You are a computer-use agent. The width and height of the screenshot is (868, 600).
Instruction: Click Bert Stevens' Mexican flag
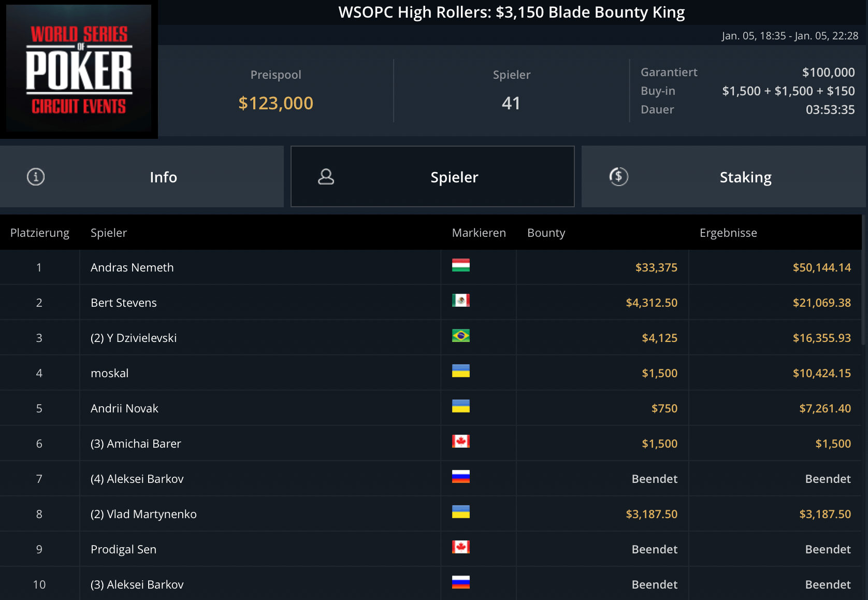(460, 301)
